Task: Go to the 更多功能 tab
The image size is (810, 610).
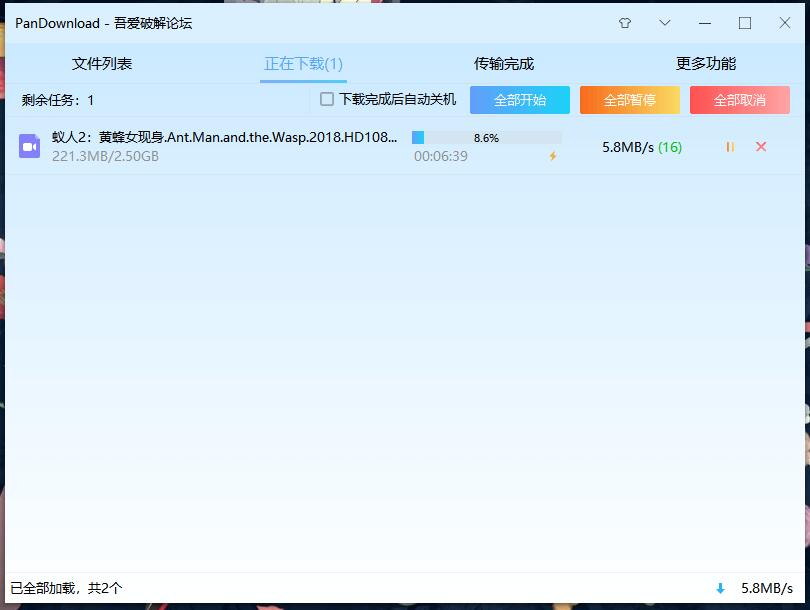Action: [x=706, y=64]
